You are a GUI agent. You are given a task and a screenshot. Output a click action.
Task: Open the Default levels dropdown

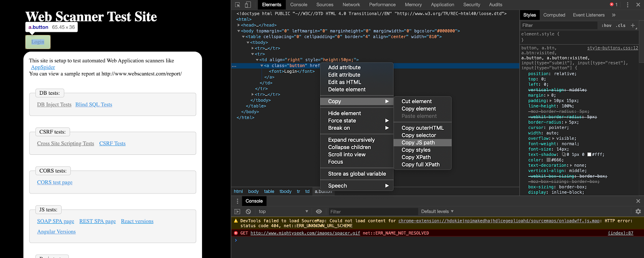pos(437,212)
